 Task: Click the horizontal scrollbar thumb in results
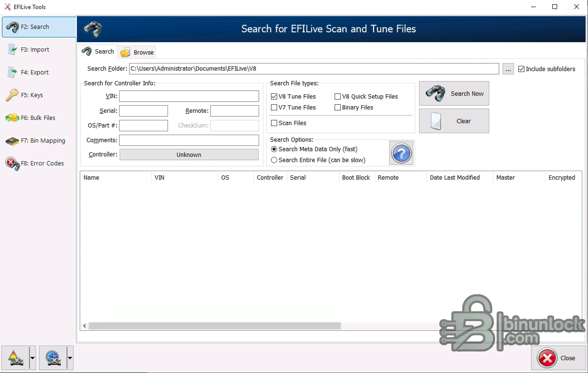point(215,326)
